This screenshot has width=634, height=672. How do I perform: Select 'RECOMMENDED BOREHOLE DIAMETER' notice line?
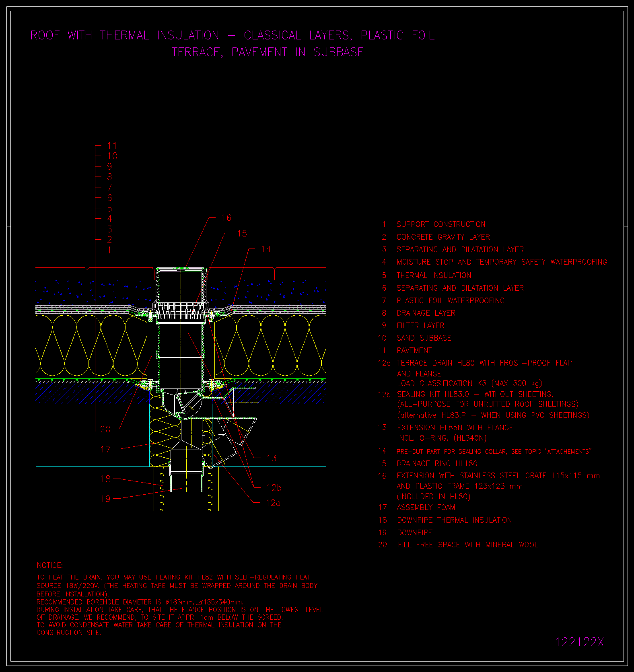tap(140, 602)
